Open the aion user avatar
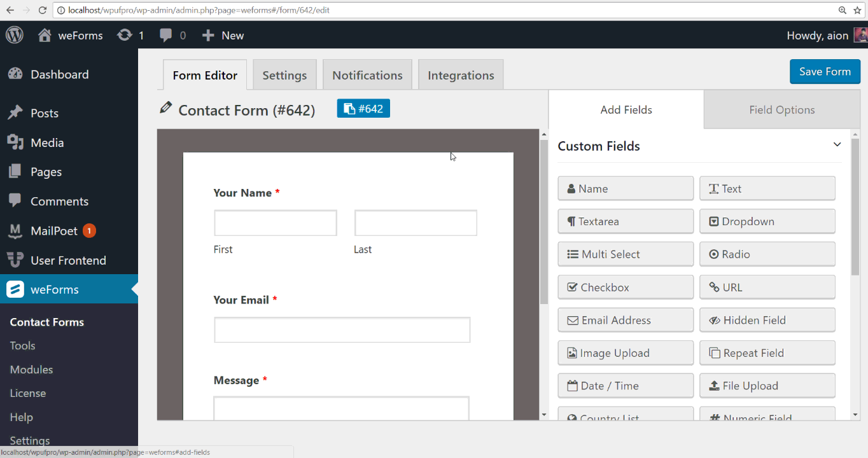Screen dimensions: 868x458 860,35
